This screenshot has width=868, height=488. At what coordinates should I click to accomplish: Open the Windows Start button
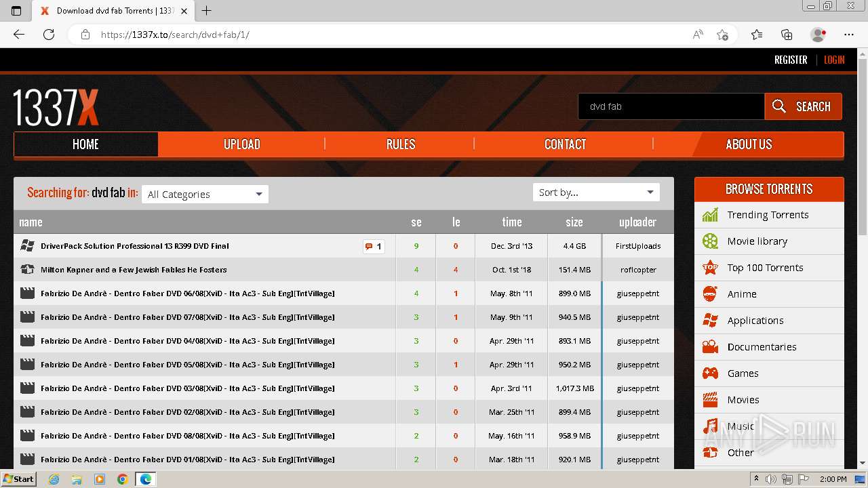[18, 479]
